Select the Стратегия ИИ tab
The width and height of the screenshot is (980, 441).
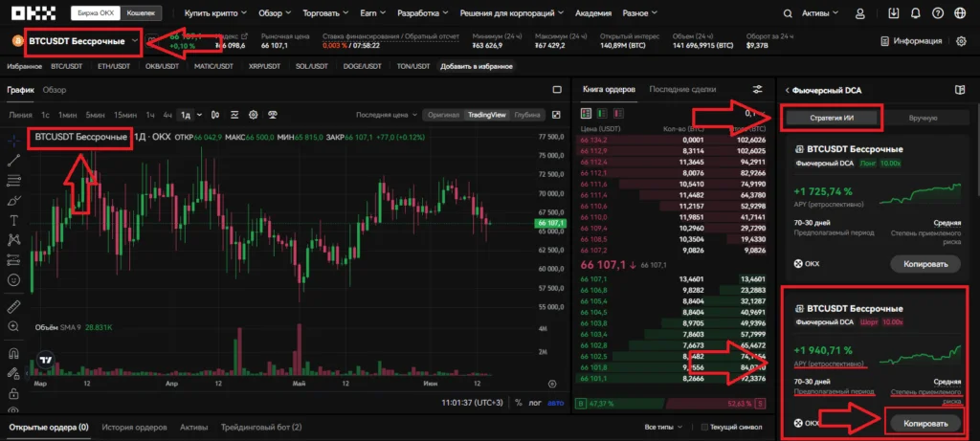(834, 118)
